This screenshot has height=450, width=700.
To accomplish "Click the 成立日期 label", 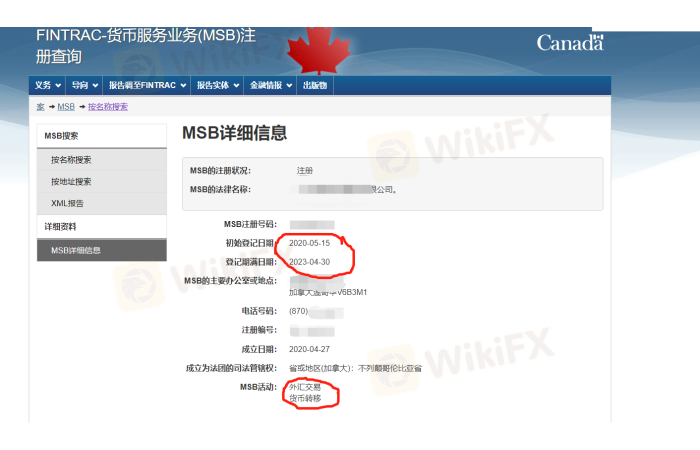I will click(259, 349).
